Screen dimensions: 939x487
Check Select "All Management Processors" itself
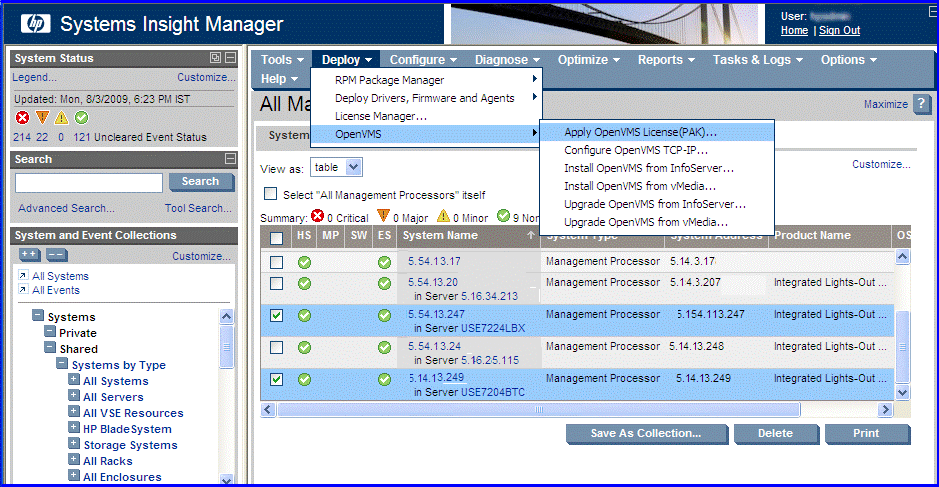pyautogui.click(x=271, y=194)
